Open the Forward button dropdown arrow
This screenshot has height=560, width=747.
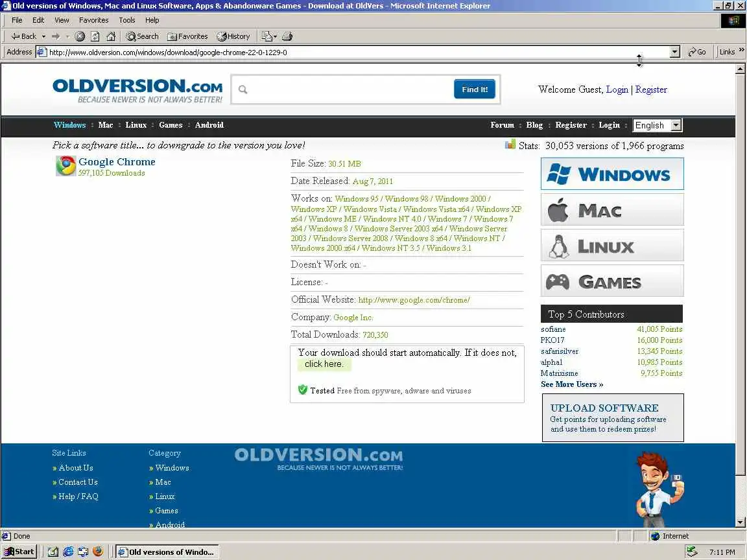[67, 36]
